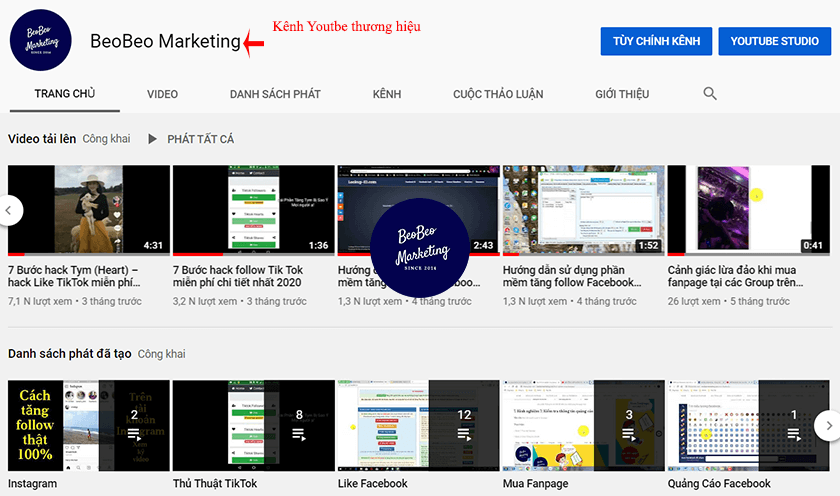The image size is (840, 496).
Task: Click playlist icon on Like Facebook thumbnail
Action: (464, 435)
